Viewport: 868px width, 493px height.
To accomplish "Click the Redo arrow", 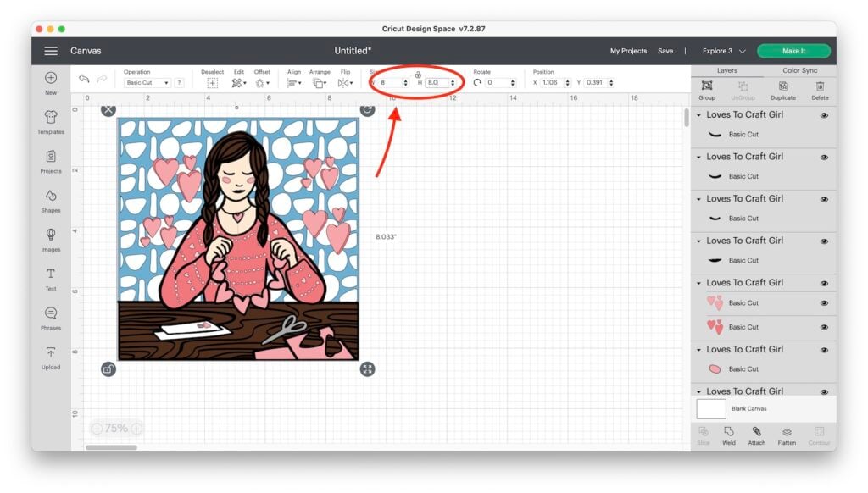I will coord(102,79).
